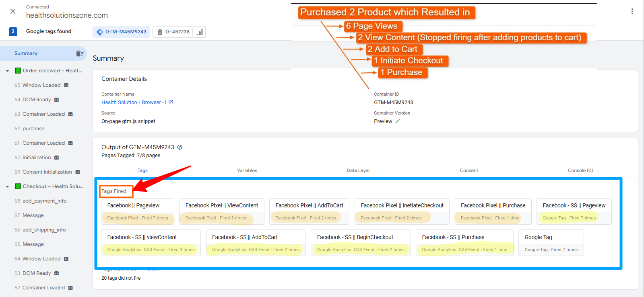Open the Facebook Pixel || AddToCart tag card

coord(309,211)
